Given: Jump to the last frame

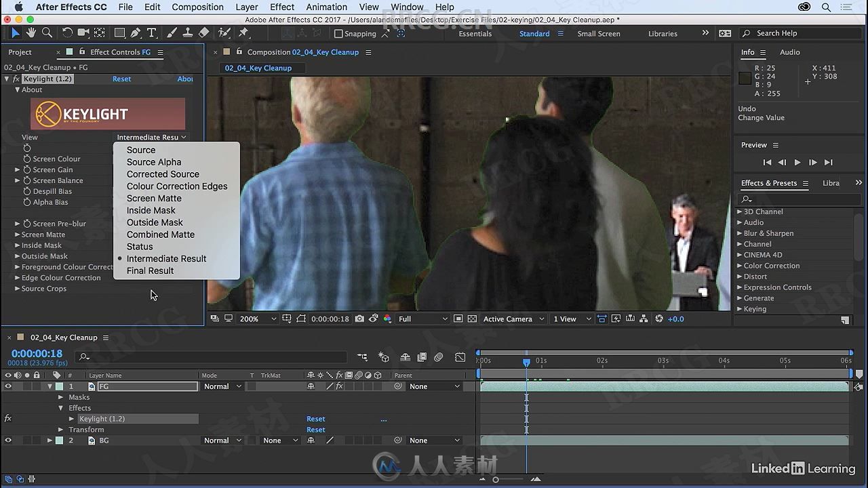Looking at the screenshot, I should point(828,163).
